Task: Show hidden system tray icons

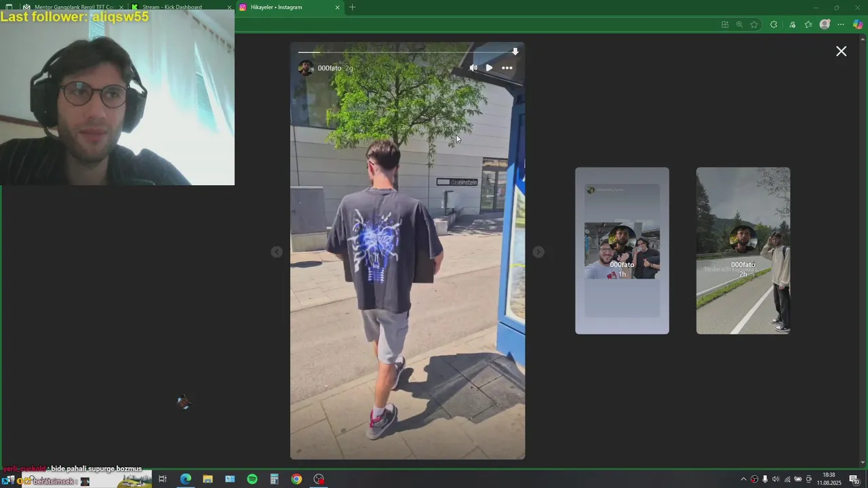Action: [x=743, y=479]
